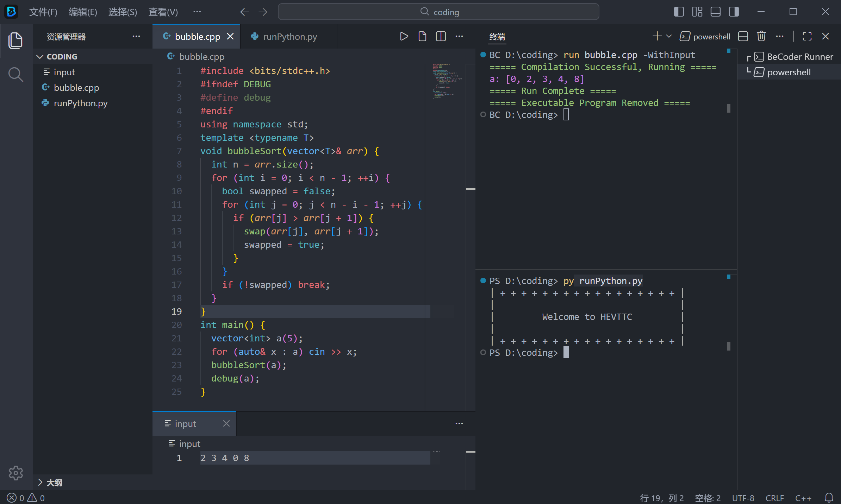Open the Explorer view in activity bar
Image resolution: width=841 pixels, height=504 pixels.
15,40
